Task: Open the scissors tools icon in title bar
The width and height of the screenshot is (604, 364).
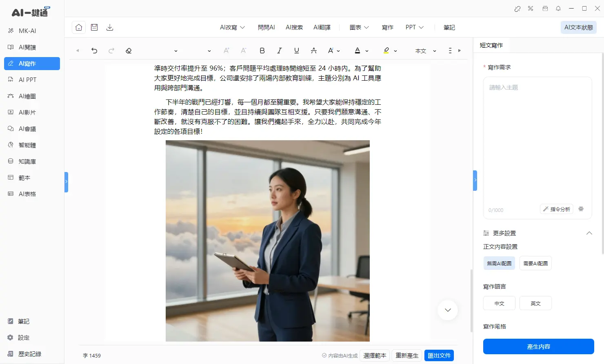Action: (531, 9)
